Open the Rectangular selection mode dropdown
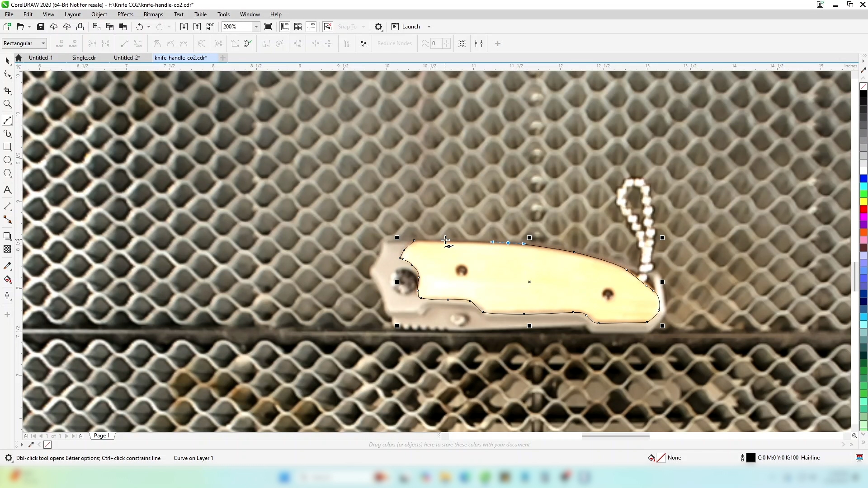The width and height of the screenshot is (868, 488). point(43,43)
